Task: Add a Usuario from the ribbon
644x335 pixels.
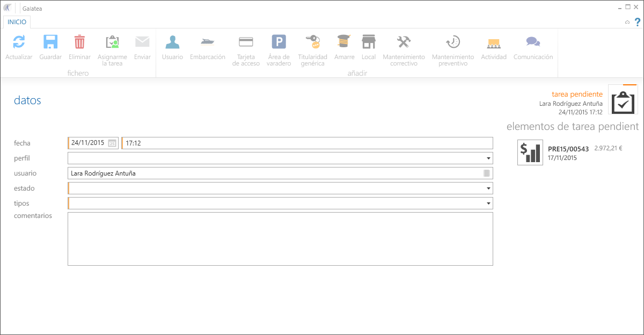Action: 172,43
